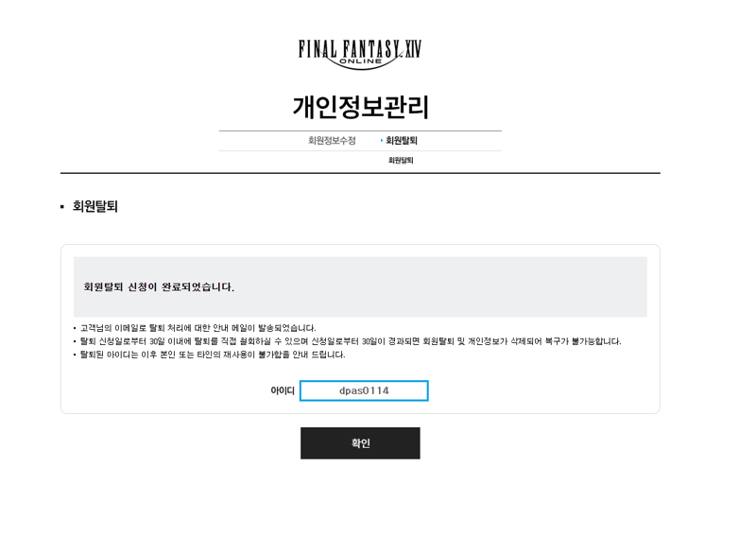Click the 아이디 label

click(282, 390)
